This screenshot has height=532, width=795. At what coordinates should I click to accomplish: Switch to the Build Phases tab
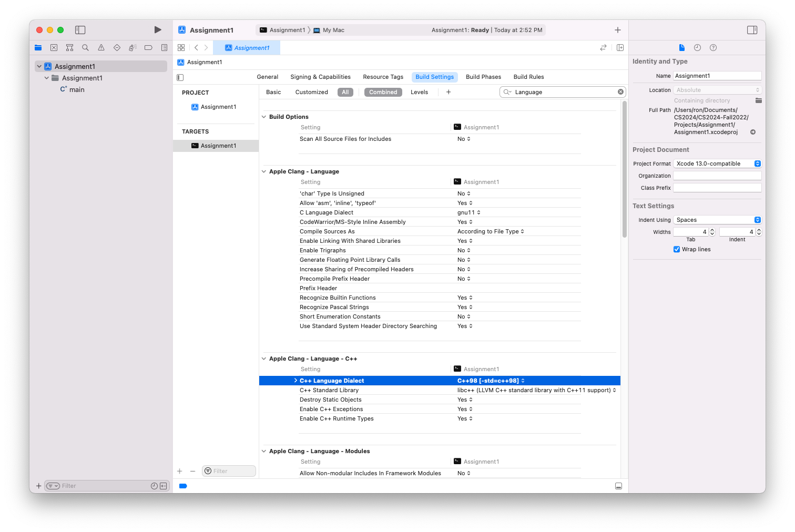point(483,77)
